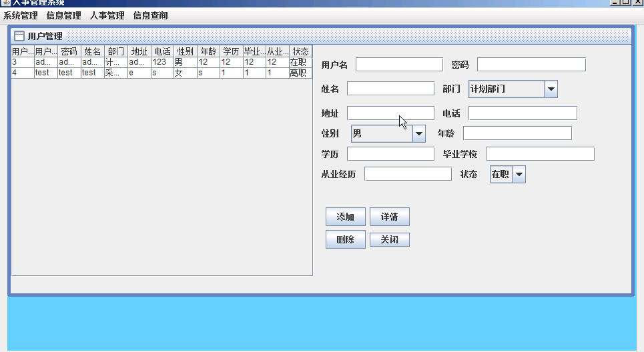This screenshot has width=644, height=352.
Task: Click the 123 phone cell
Action: 162,62
